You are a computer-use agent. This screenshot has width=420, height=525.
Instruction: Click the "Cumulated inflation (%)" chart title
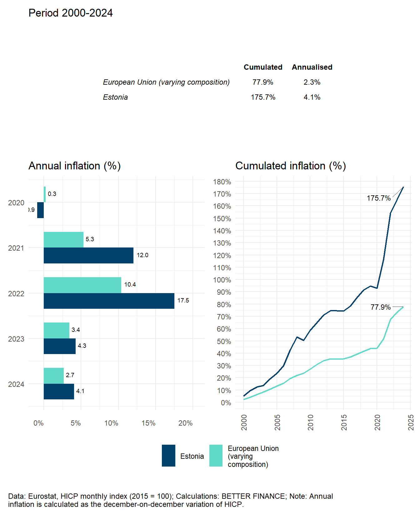290,166
